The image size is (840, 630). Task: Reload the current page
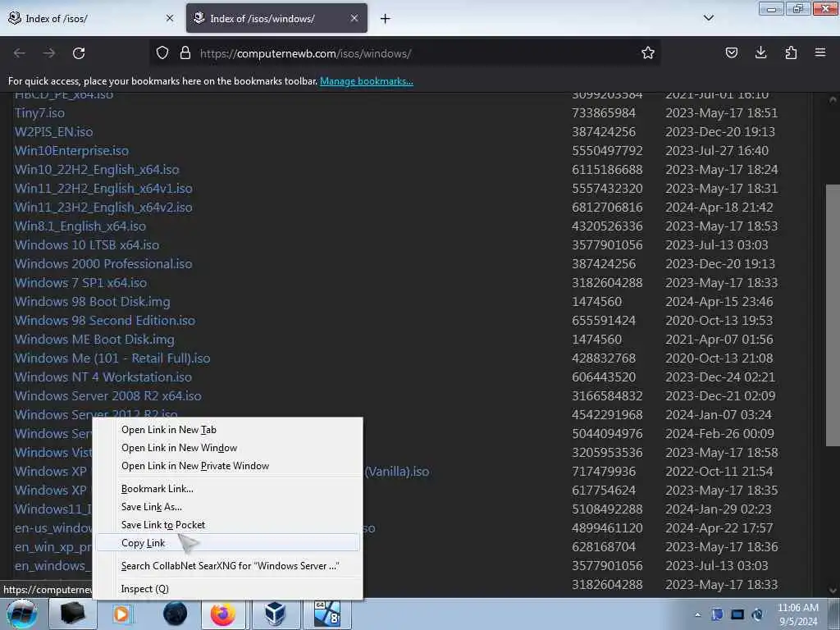click(x=79, y=53)
